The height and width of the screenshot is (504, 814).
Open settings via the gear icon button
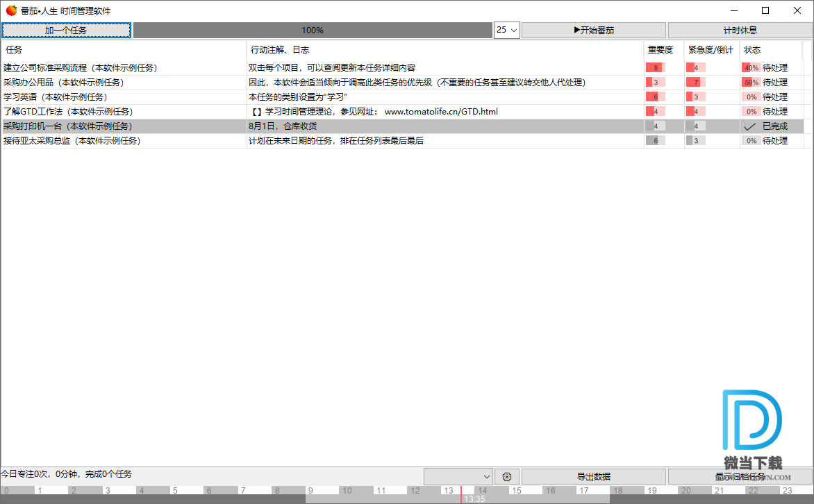click(507, 476)
